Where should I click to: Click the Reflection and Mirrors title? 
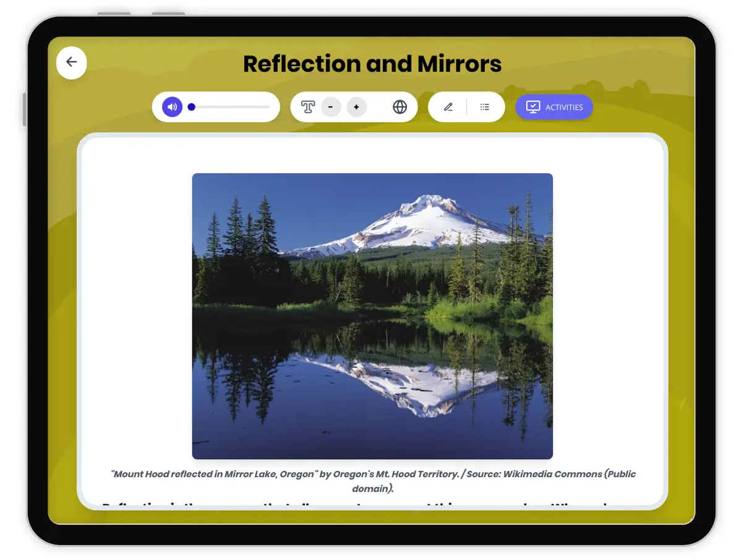(x=372, y=64)
